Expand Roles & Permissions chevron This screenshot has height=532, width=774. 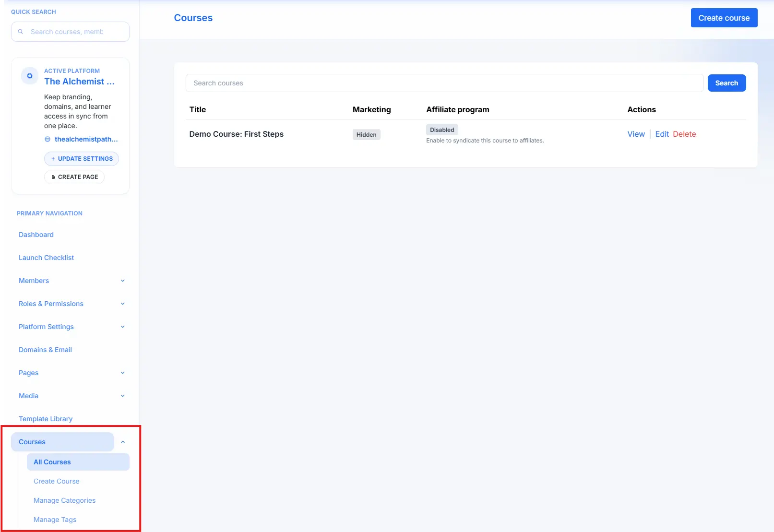[x=123, y=304]
